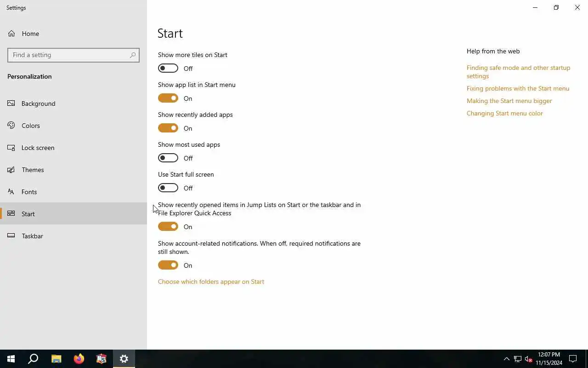The width and height of the screenshot is (588, 368).
Task: Launch File Explorer from taskbar
Action: pyautogui.click(x=56, y=359)
